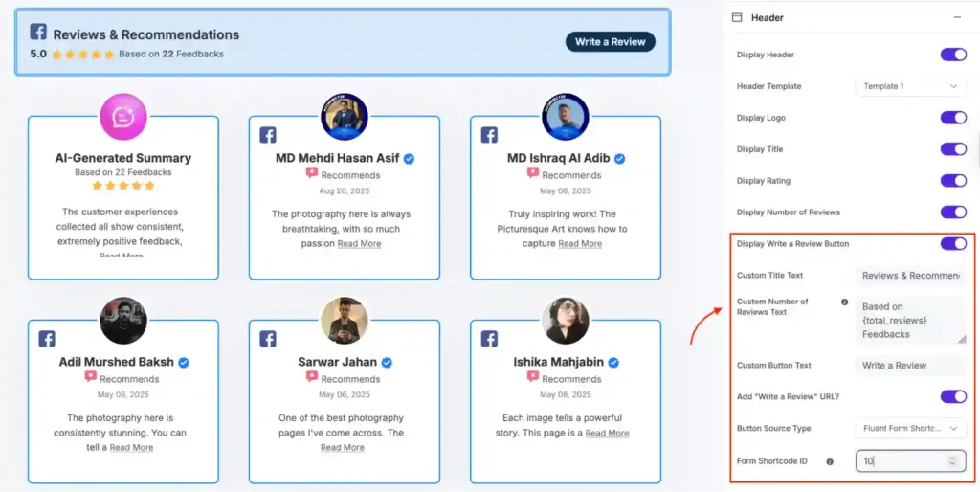Click verified badge next to Ishika Mahjabin

click(613, 363)
